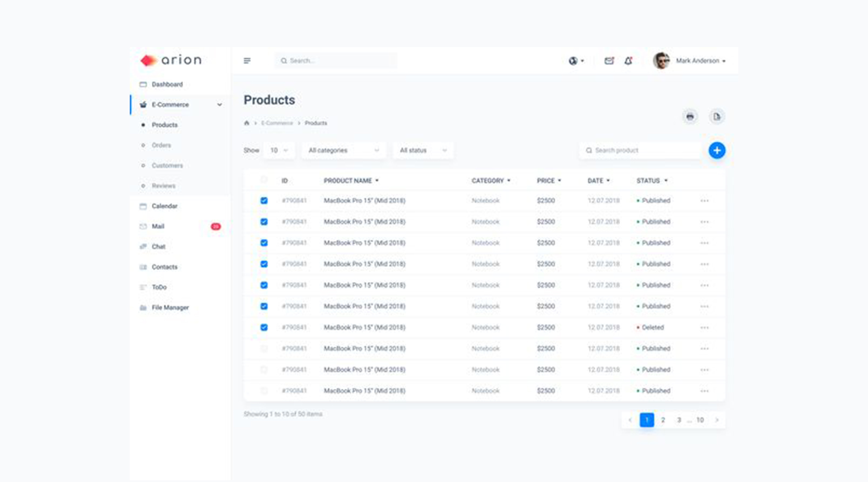Expand the Mark Anderson user menu

click(x=700, y=61)
